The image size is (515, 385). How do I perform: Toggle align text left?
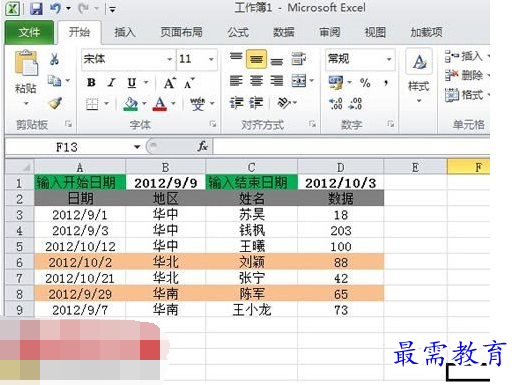tap(236, 81)
